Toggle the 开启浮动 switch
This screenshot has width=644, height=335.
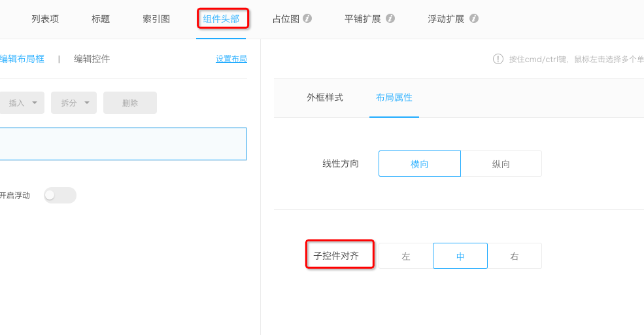click(60, 195)
